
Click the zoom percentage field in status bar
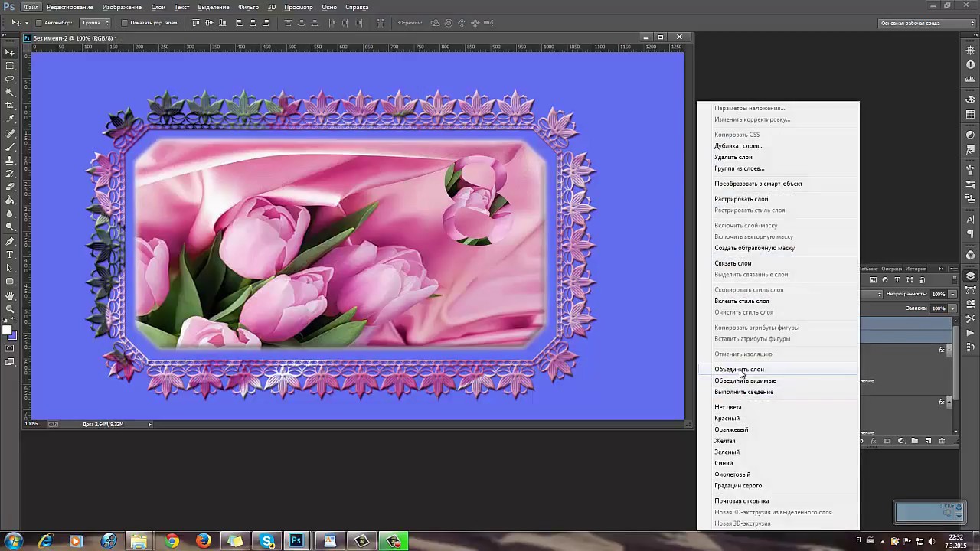click(33, 424)
